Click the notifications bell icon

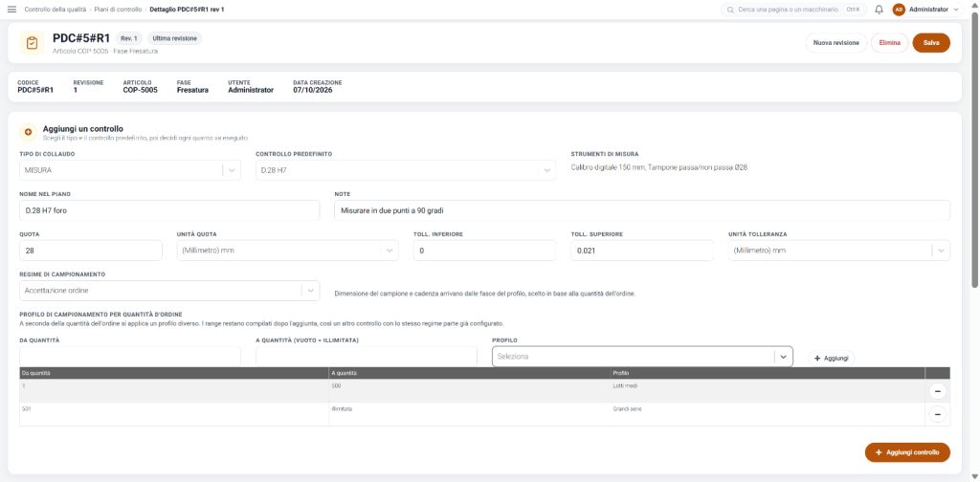[879, 10]
